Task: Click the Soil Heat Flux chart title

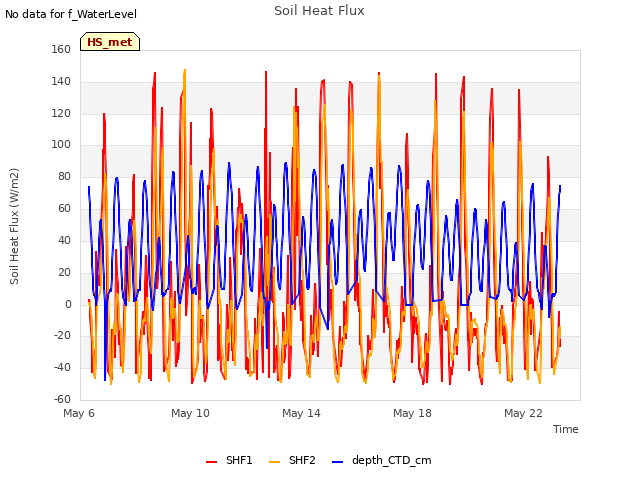Action: click(319, 11)
